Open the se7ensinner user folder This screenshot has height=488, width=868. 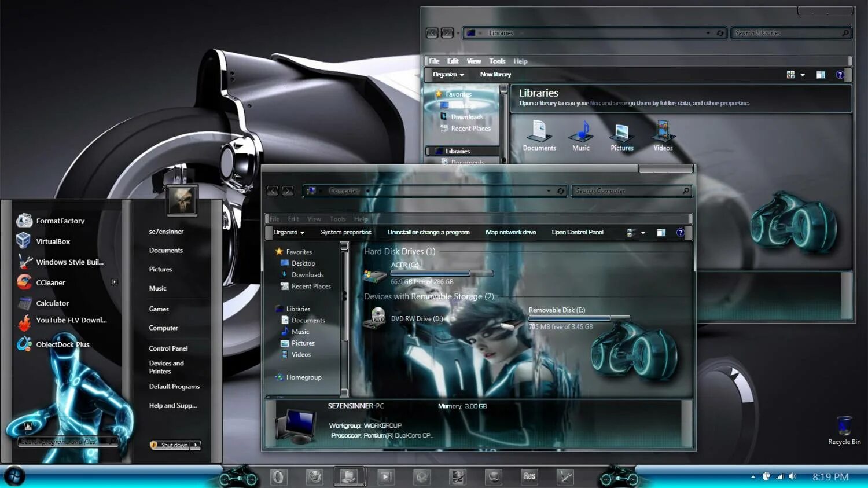pos(166,232)
